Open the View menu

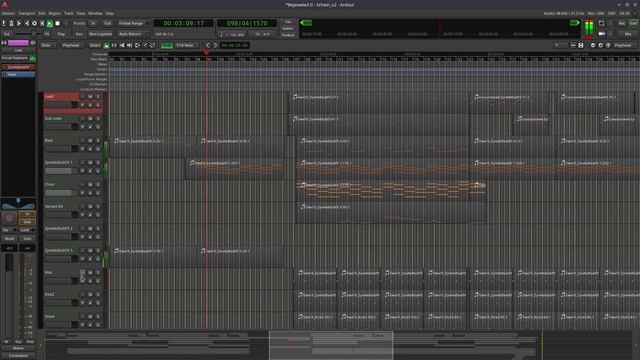coord(81,13)
